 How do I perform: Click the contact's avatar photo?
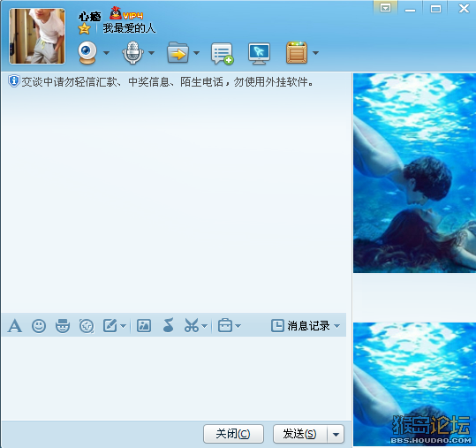(37, 36)
